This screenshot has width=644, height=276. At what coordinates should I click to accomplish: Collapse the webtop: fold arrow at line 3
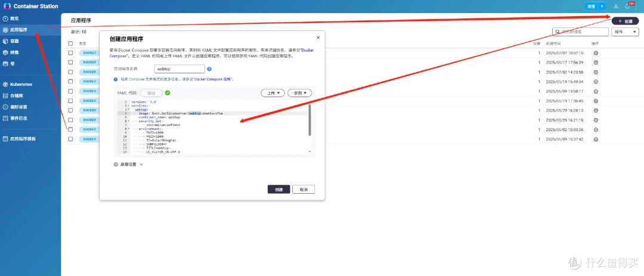coord(129,110)
